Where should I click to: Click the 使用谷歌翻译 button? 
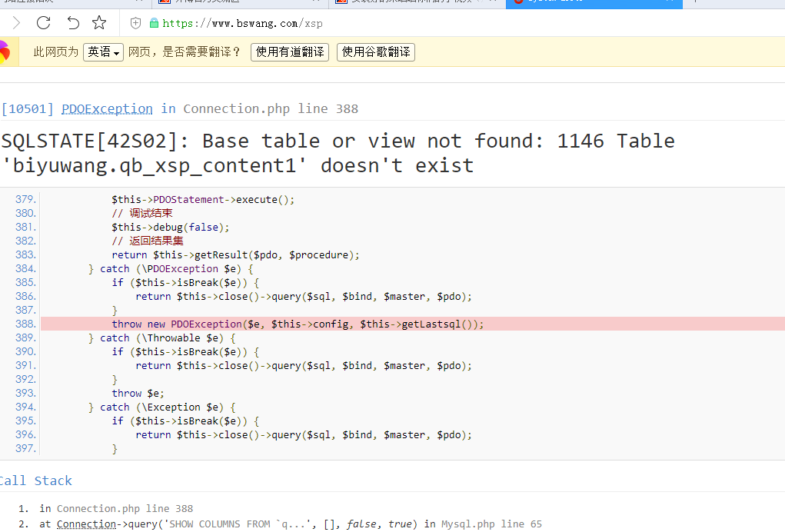click(375, 52)
